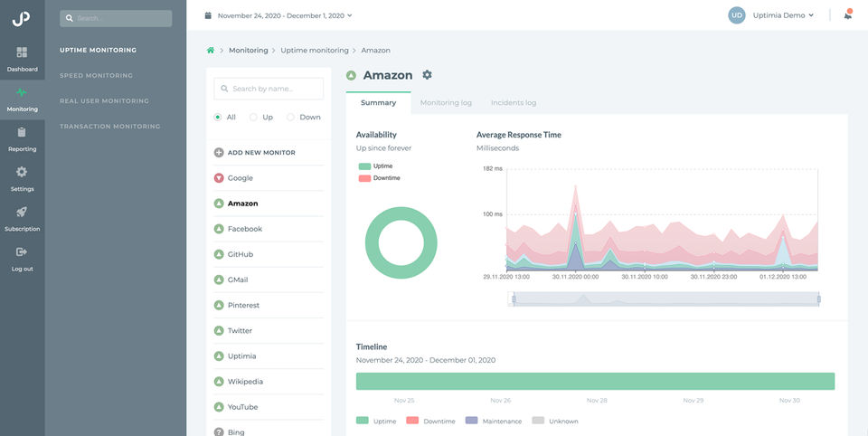Click right handle of chart range slider
Viewport: 868px width, 436px height.
[x=819, y=299]
